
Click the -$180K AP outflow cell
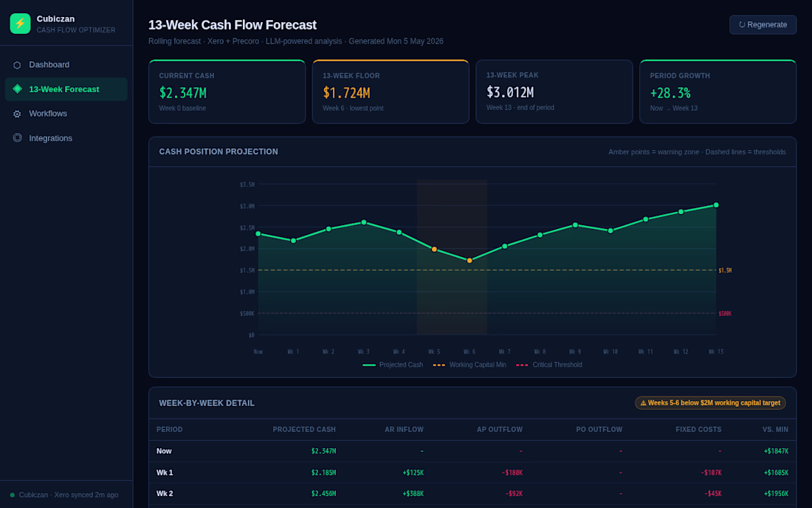(512, 473)
